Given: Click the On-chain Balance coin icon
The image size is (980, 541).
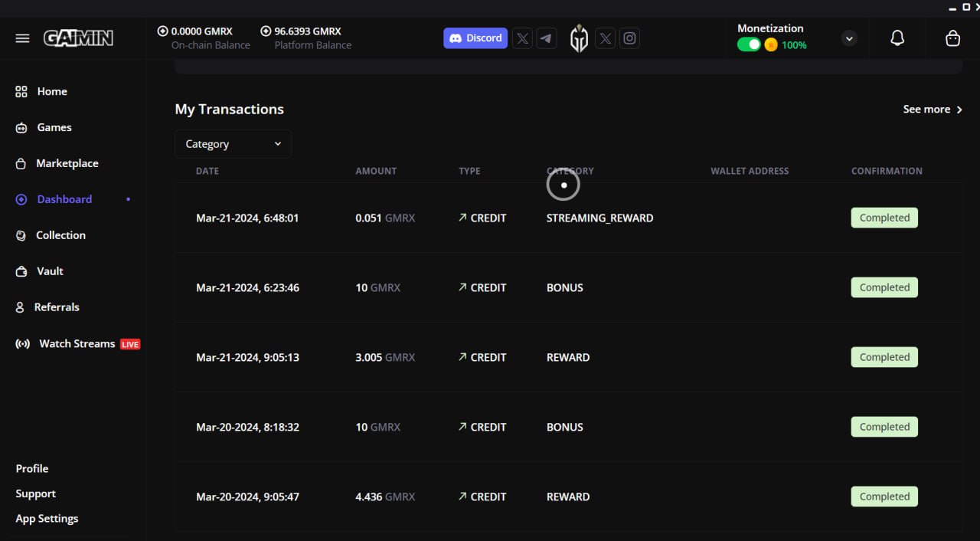Looking at the screenshot, I should 162,31.
